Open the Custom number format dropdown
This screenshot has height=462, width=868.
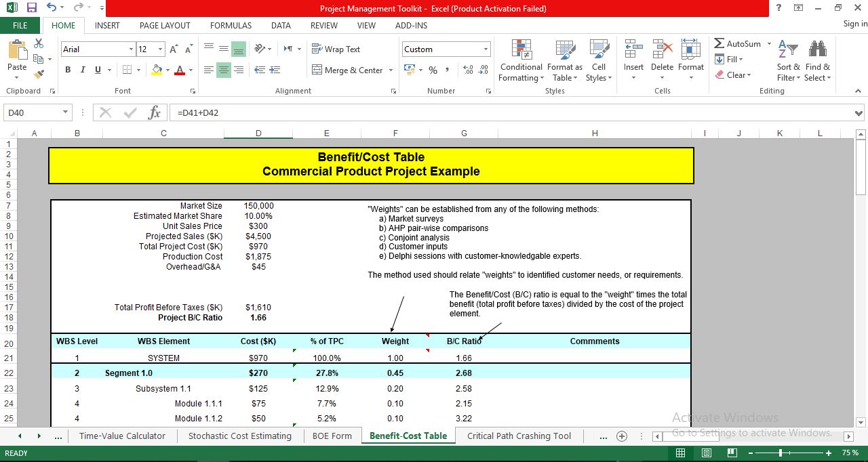[486, 49]
